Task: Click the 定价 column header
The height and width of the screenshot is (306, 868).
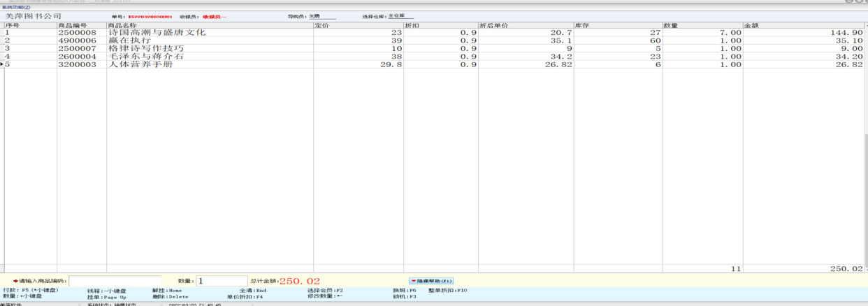Action: click(x=358, y=26)
